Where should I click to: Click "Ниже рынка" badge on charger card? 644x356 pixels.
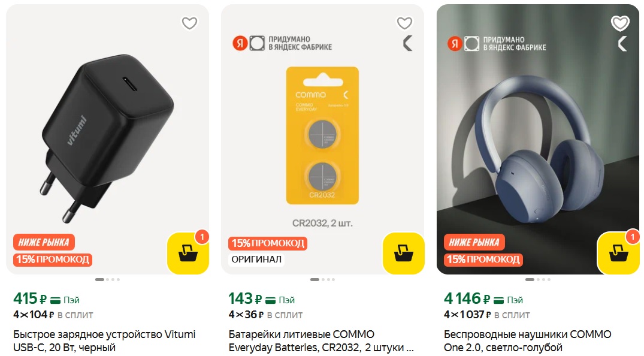(x=44, y=243)
